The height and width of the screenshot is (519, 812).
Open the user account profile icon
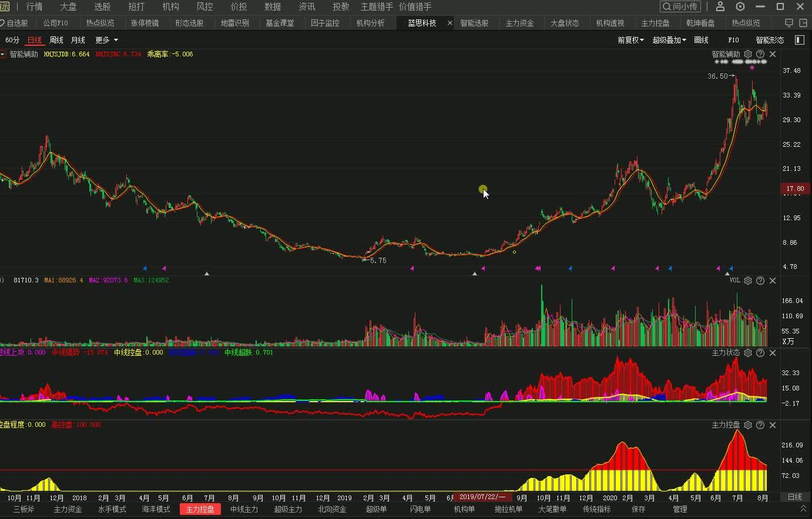pyautogui.click(x=720, y=6)
